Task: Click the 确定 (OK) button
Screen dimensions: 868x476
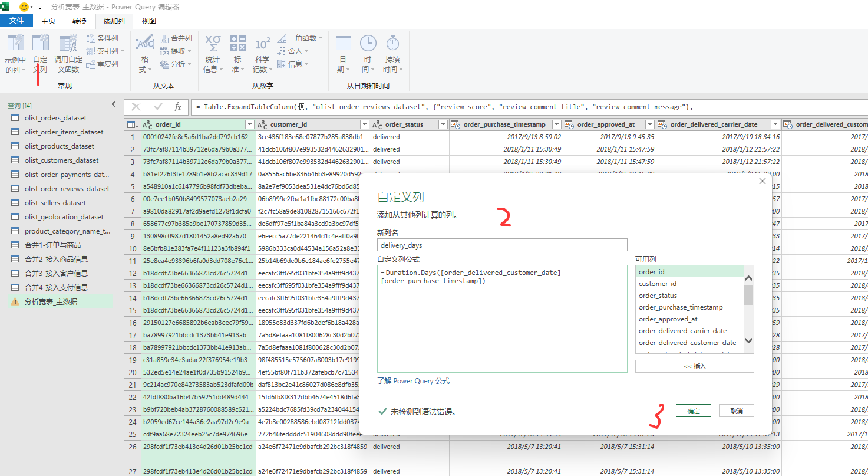Action: pyautogui.click(x=694, y=411)
